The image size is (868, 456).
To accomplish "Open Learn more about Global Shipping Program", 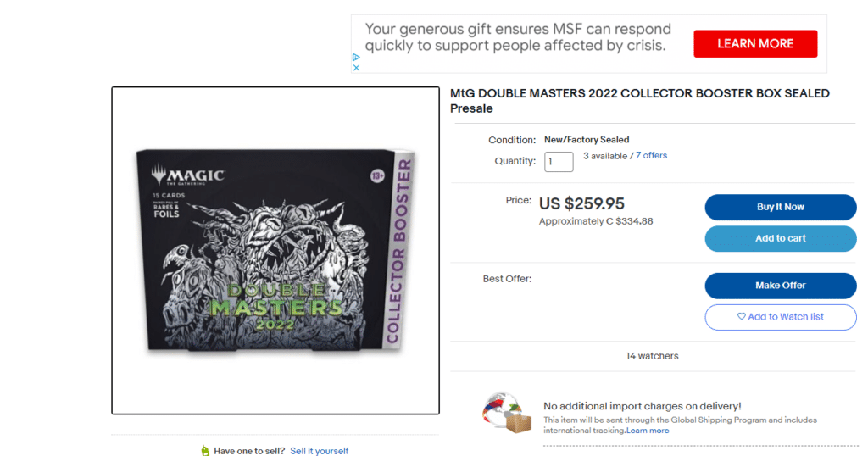I will [647, 431].
